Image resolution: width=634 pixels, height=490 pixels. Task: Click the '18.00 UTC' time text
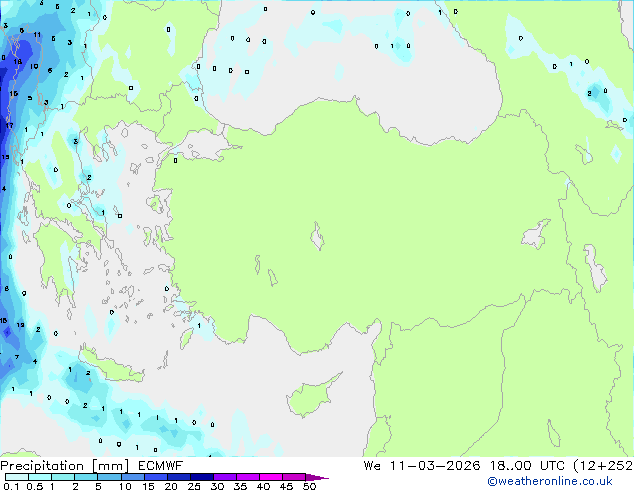[x=527, y=466]
